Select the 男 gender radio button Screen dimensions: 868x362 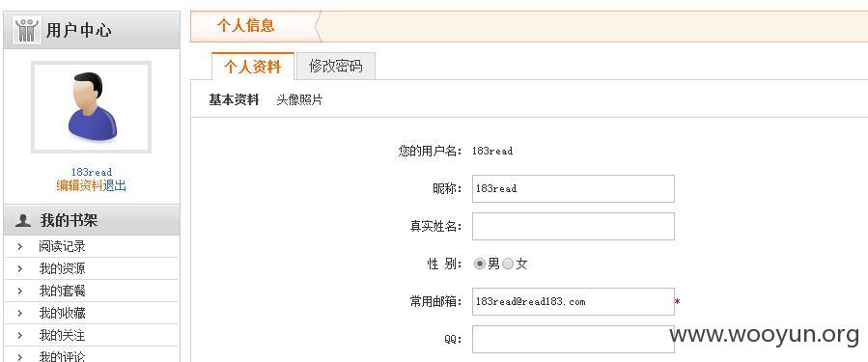pos(480,265)
